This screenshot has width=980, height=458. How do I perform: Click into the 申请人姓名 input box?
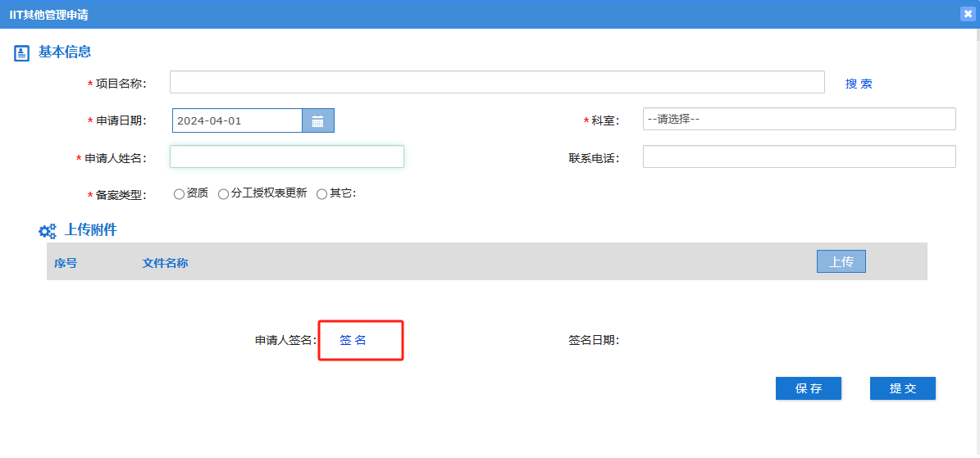[286, 156]
